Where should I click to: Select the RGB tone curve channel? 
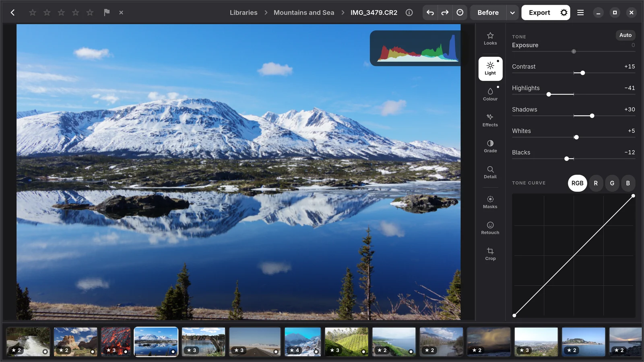[x=577, y=183]
